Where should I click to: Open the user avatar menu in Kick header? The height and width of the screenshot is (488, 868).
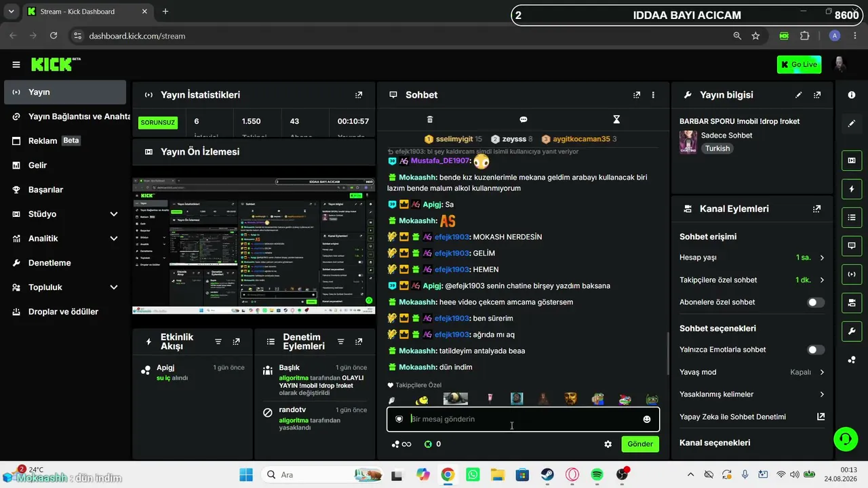[x=840, y=64]
